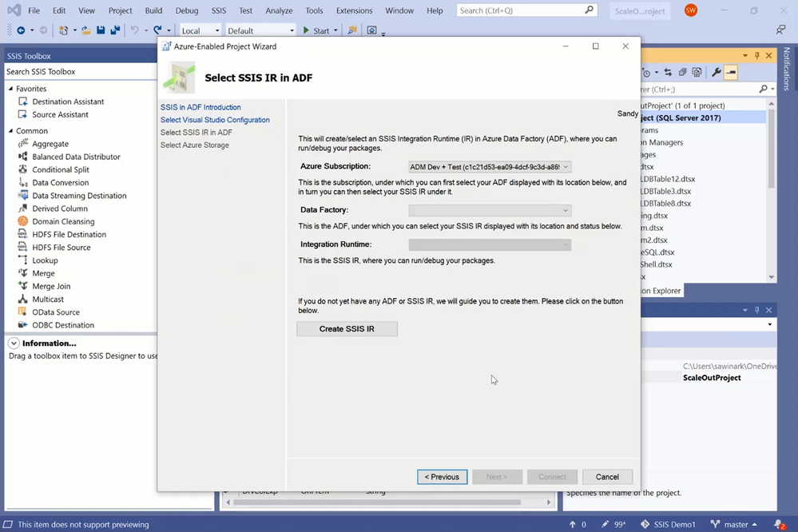This screenshot has height=532, width=798.
Task: Select the project node labeled SQL Server 2017
Action: [703, 117]
